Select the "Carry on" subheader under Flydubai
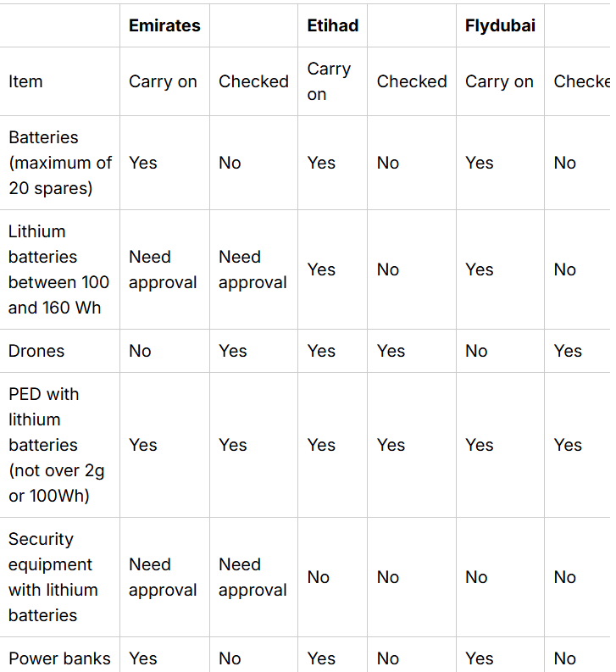616x672 pixels. (x=499, y=81)
